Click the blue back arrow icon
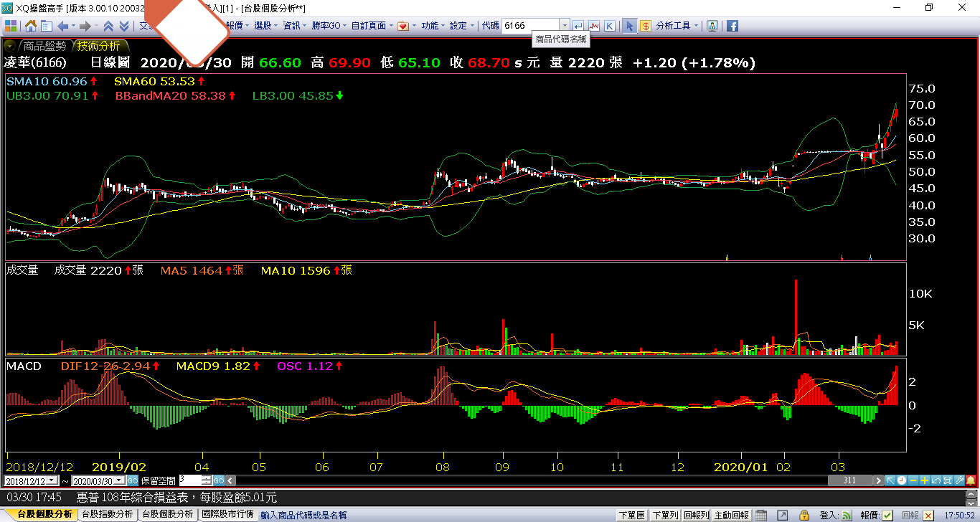Screen dimensions: 980x522 (63, 26)
